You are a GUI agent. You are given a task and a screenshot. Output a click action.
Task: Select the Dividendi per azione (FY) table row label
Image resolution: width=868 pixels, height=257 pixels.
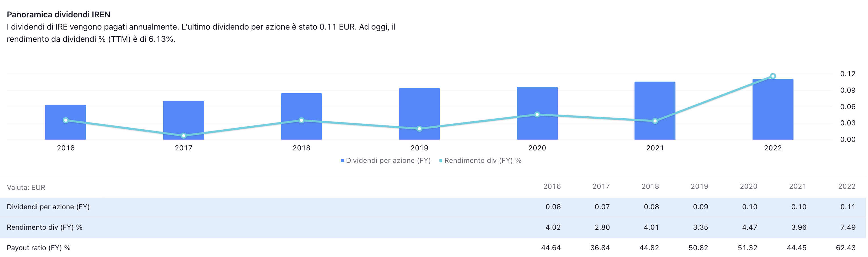48,207
